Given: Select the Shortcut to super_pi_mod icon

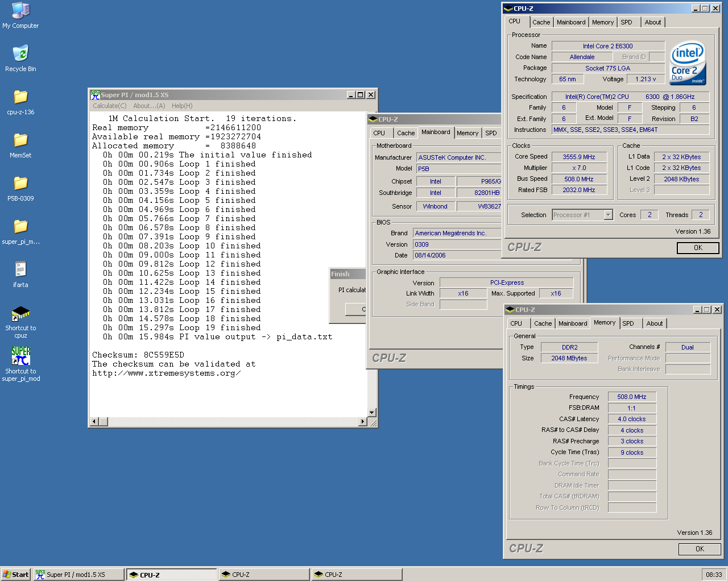Looking at the screenshot, I should [x=20, y=364].
